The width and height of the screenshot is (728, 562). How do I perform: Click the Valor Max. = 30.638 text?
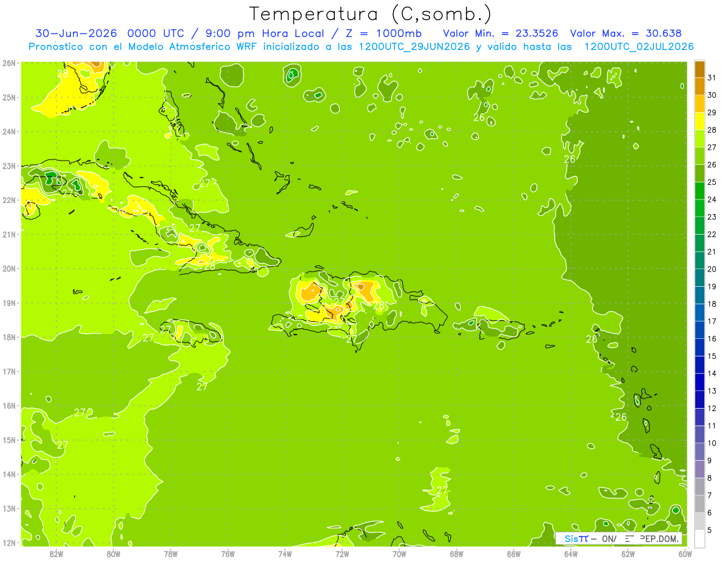coord(626,33)
